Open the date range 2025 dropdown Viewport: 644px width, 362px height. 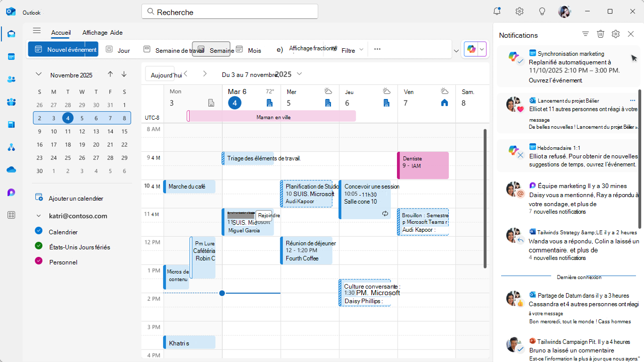299,74
